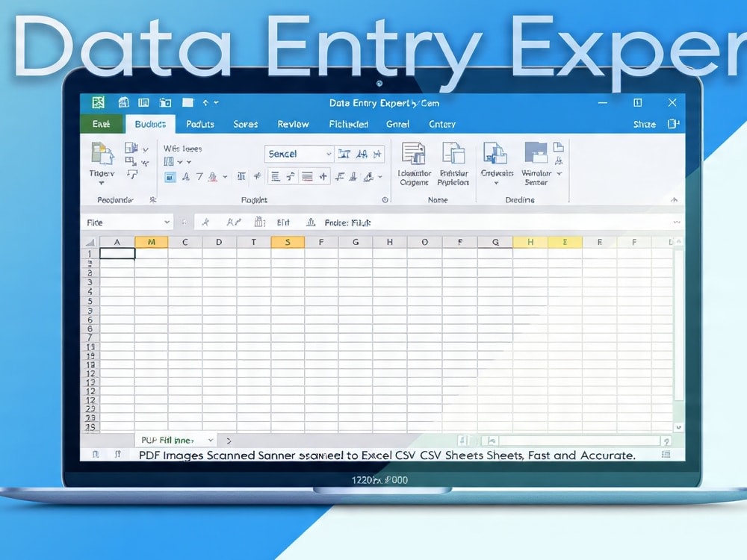Click the icon between Efit and Pedee: Filut
747x560 pixels.
click(x=311, y=222)
